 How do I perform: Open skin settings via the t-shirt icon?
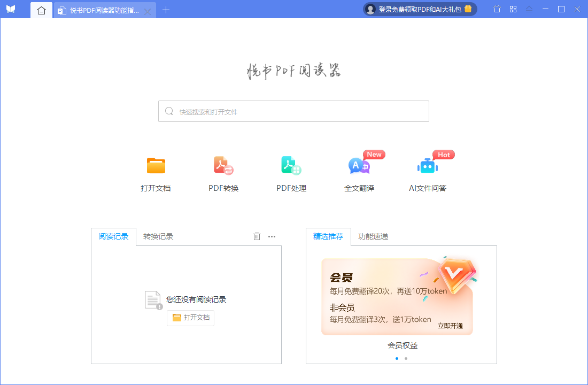[x=496, y=9]
